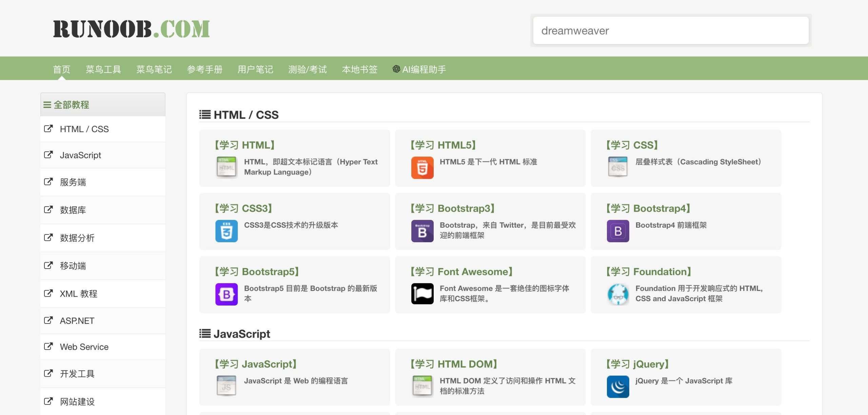
Task: Click the list icon before JavaScript heading
Action: [205, 333]
